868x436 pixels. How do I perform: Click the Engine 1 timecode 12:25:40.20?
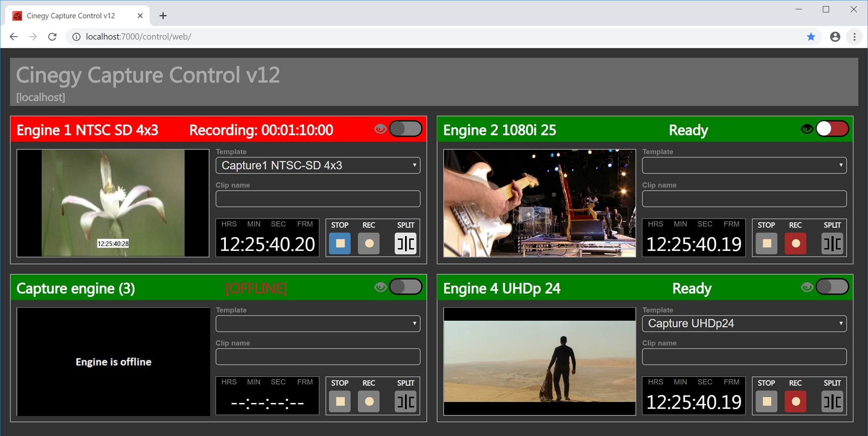point(267,244)
